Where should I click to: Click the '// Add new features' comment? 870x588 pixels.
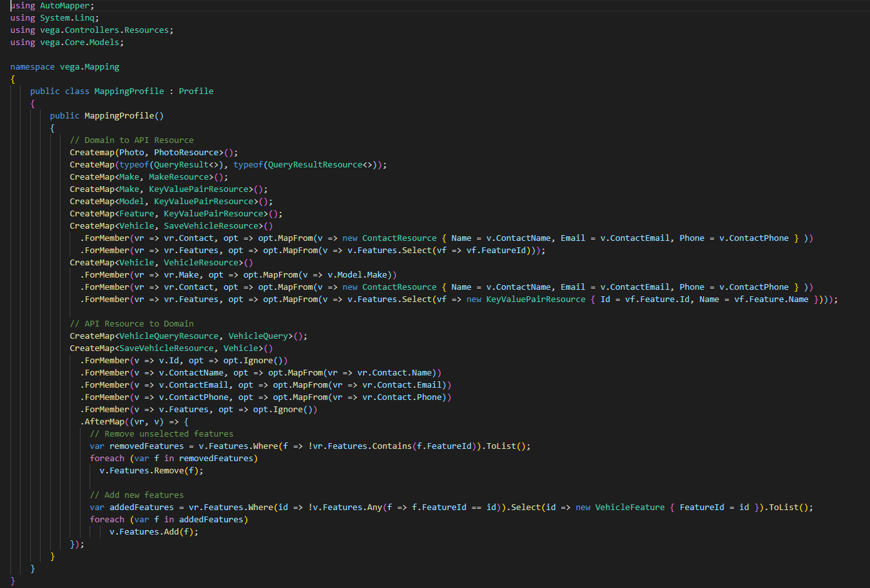pyautogui.click(x=137, y=495)
